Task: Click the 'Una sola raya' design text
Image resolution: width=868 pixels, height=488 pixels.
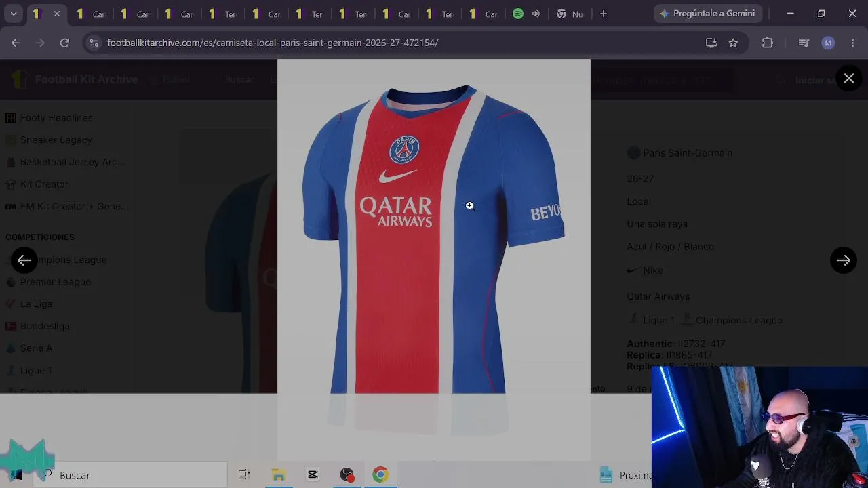Action: (x=657, y=224)
